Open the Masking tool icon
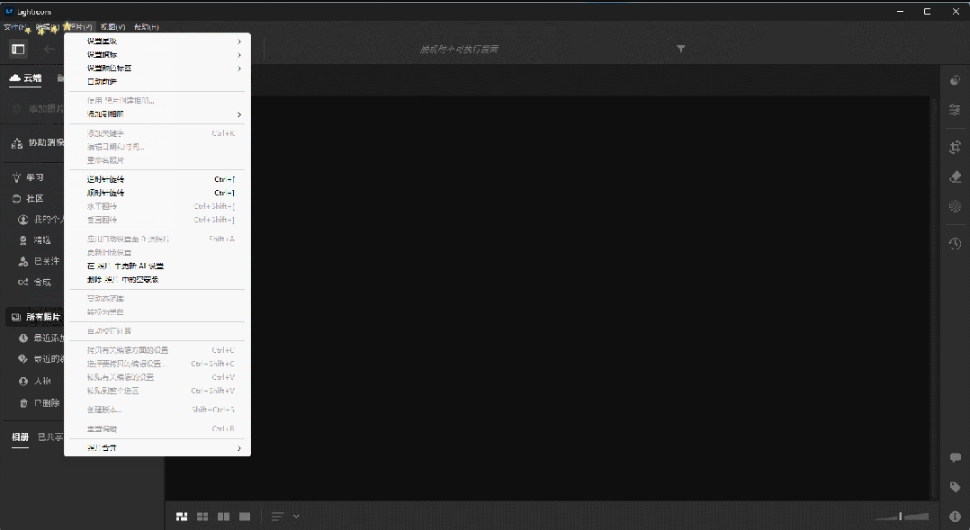This screenshot has height=530, width=970. [955, 207]
